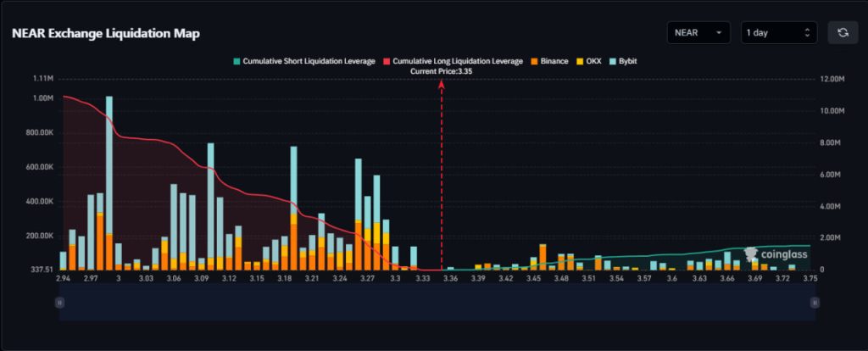
Task: Click the left handle of range slider
Action: click(x=59, y=302)
